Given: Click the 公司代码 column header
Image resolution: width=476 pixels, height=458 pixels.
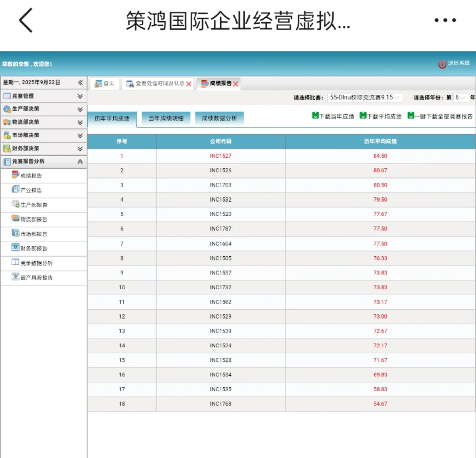Looking at the screenshot, I should click(221, 142).
